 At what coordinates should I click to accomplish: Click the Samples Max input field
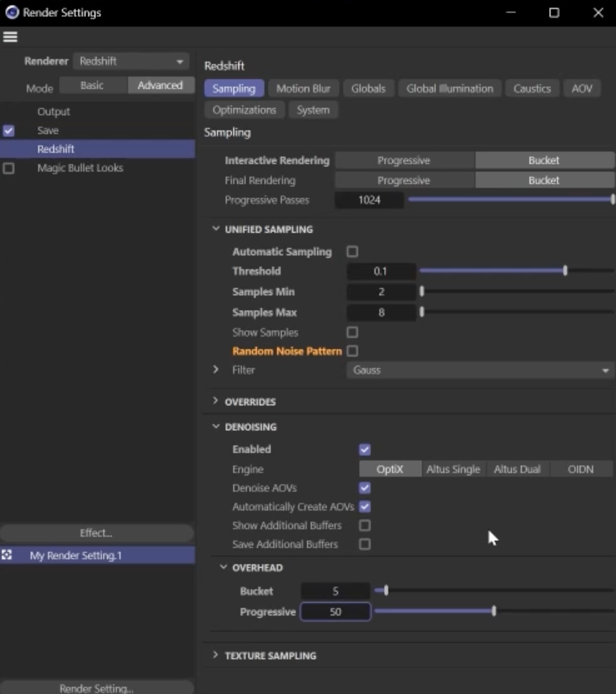click(381, 312)
